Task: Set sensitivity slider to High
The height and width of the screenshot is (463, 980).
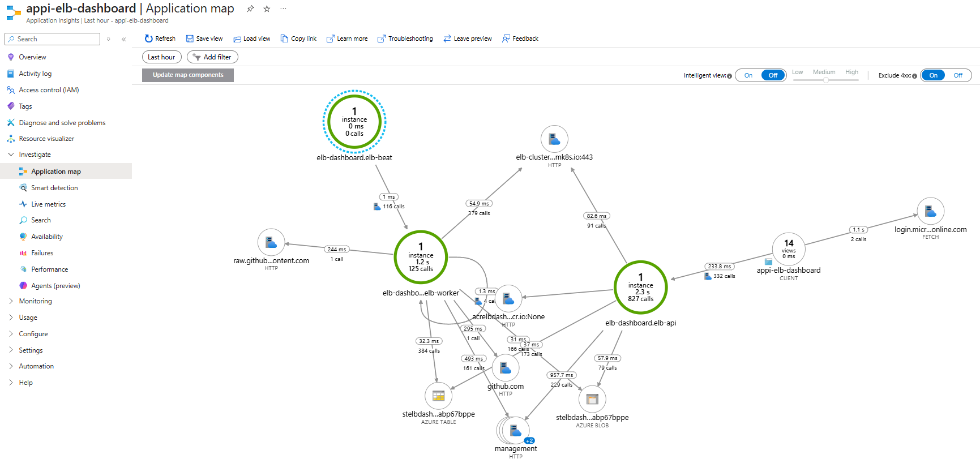Action: pyautogui.click(x=851, y=72)
